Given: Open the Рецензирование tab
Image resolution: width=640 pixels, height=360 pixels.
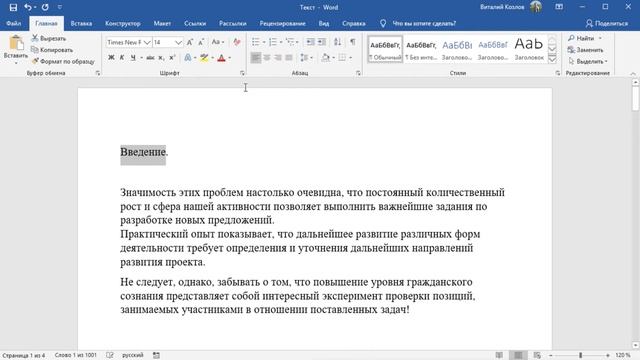Looking at the screenshot, I should pyautogui.click(x=282, y=23).
